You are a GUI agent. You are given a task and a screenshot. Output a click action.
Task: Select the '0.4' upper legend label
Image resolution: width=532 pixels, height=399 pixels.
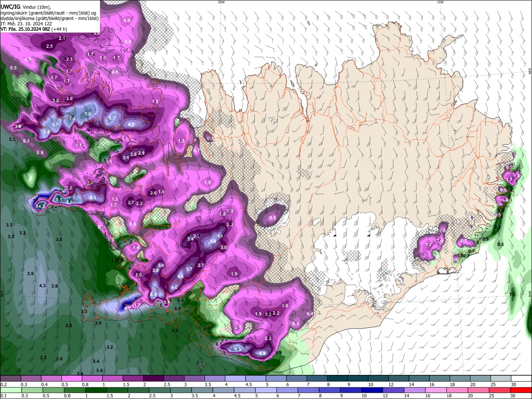click(44, 384)
